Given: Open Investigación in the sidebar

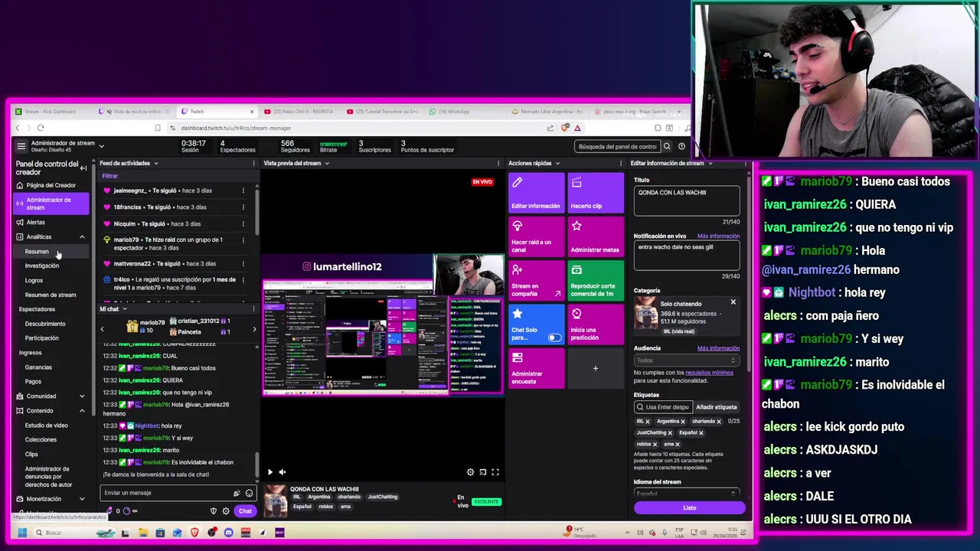Looking at the screenshot, I should (41, 266).
